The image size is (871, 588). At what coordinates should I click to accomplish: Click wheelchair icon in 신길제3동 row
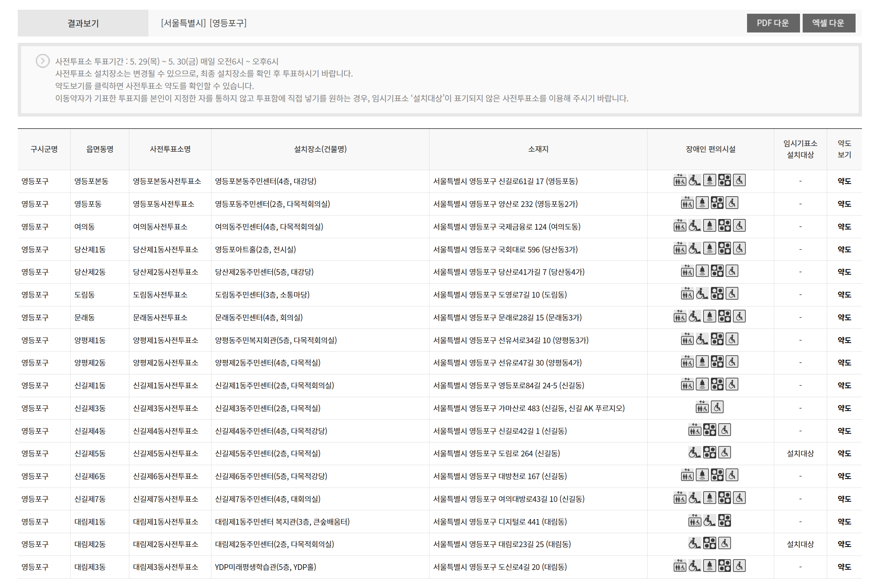click(x=717, y=408)
